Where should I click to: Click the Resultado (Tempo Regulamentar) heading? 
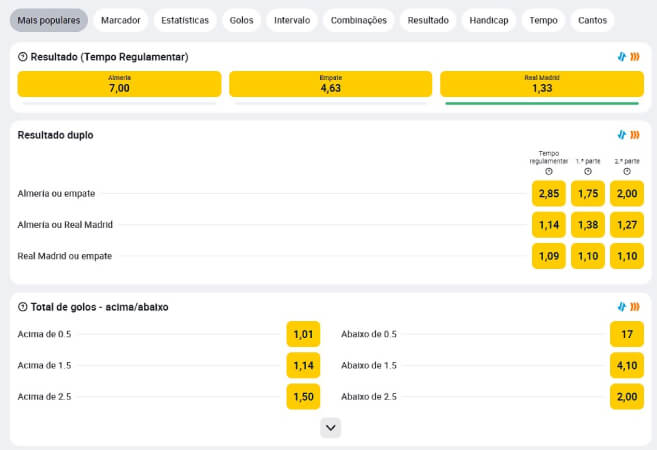click(x=109, y=57)
